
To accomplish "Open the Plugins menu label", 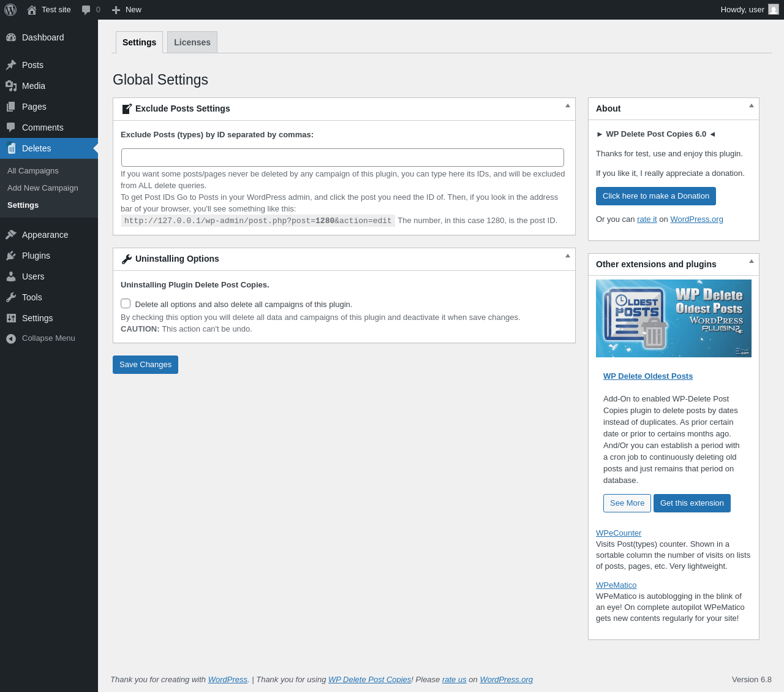I will 36,256.
